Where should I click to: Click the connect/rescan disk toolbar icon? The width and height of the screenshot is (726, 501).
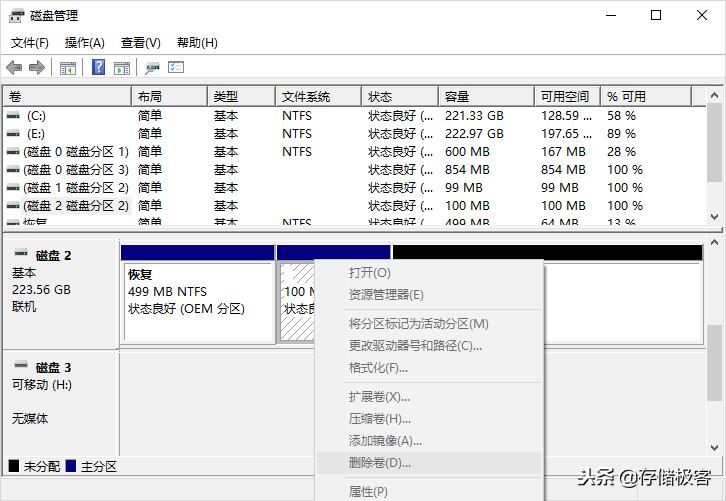tap(152, 68)
